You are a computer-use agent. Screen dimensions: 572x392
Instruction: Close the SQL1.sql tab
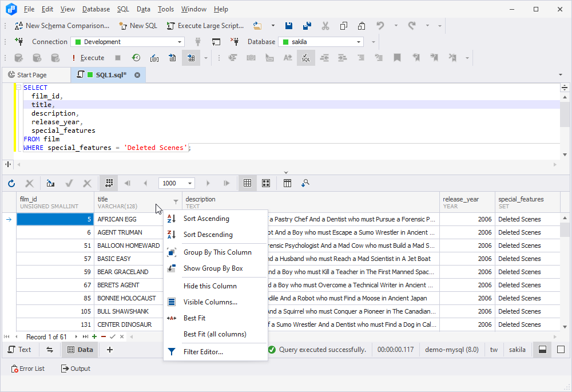(137, 75)
